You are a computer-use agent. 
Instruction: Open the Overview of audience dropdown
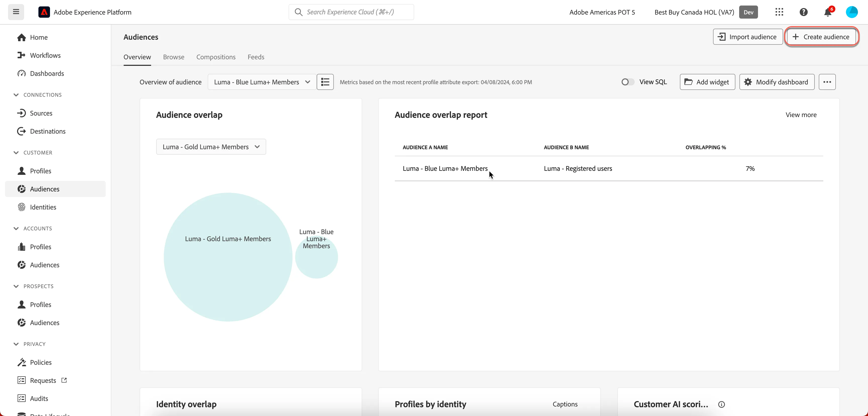tap(262, 82)
